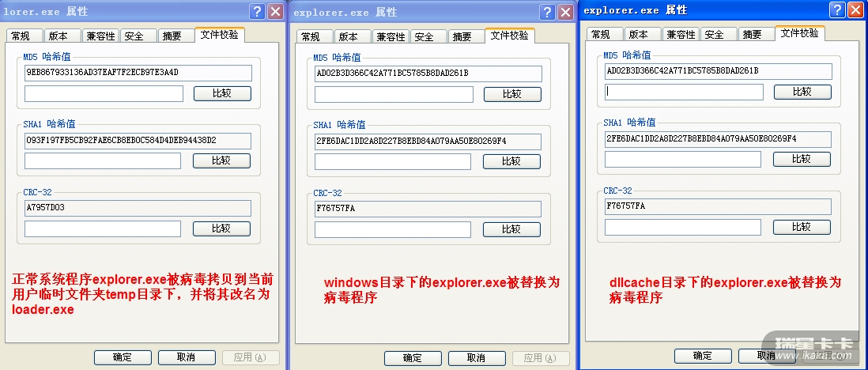Click SHA1 value 093F197FB5CB92FAE6CB8EB0C584D4DEB94438D2
Image resolution: width=868 pixels, height=370 pixels.
138,142
